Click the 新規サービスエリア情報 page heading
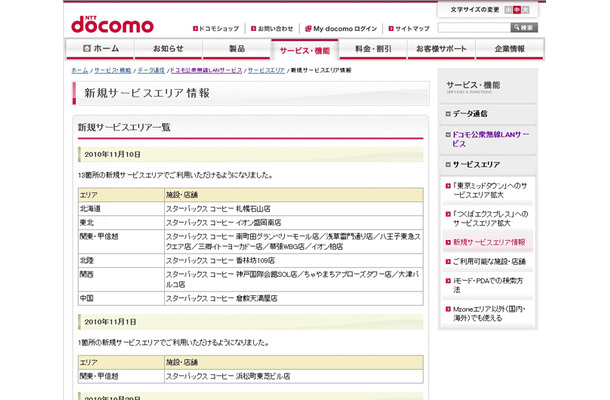Image resolution: width=610 pixels, height=400 pixels. click(x=147, y=93)
